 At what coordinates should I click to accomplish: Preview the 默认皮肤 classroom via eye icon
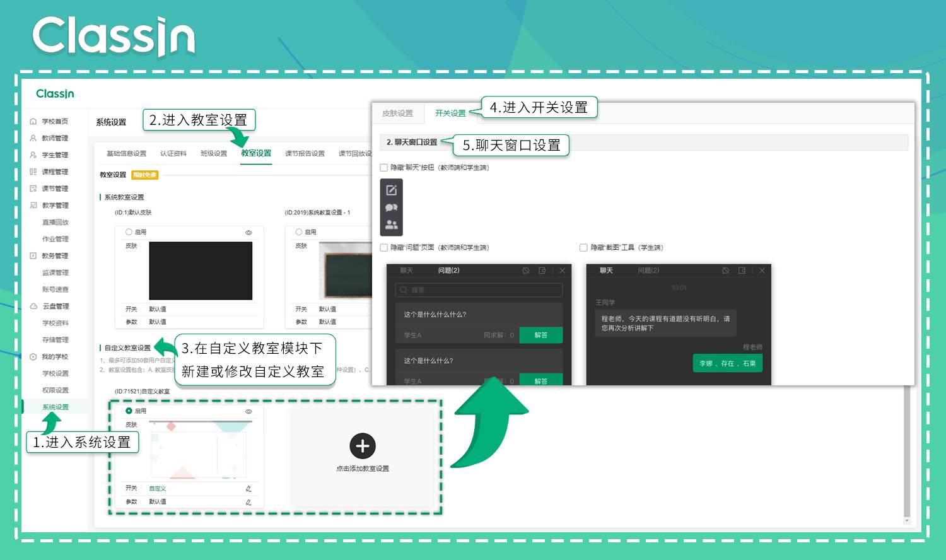pos(248,233)
